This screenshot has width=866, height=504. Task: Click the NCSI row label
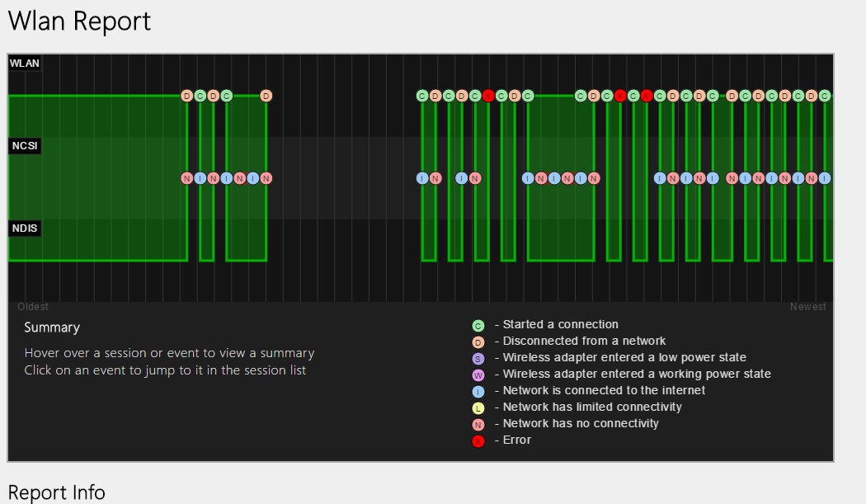click(25, 146)
